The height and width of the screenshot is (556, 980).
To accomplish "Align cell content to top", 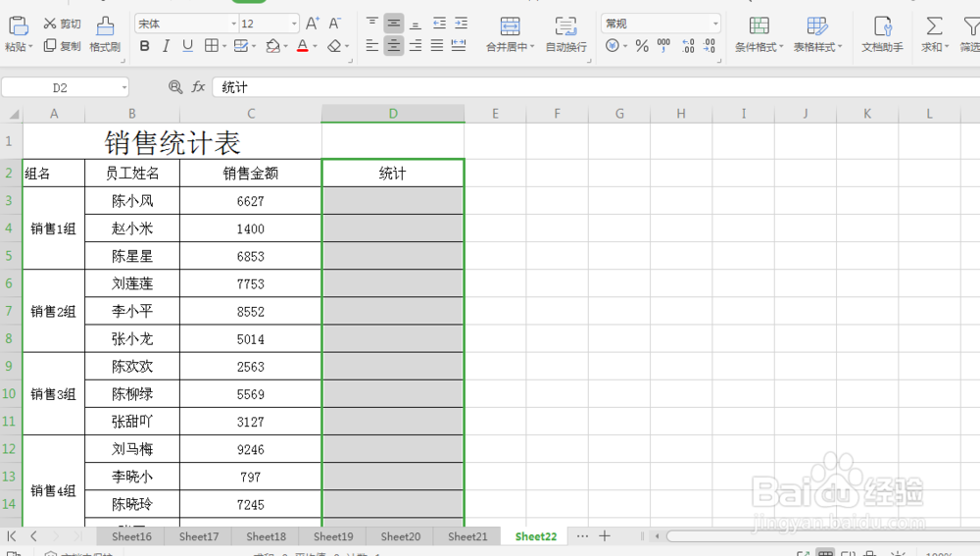I will pos(371,24).
